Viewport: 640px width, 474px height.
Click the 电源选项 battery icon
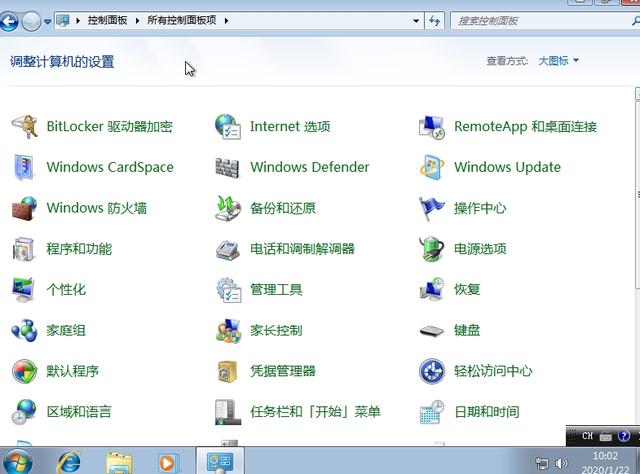(432, 249)
